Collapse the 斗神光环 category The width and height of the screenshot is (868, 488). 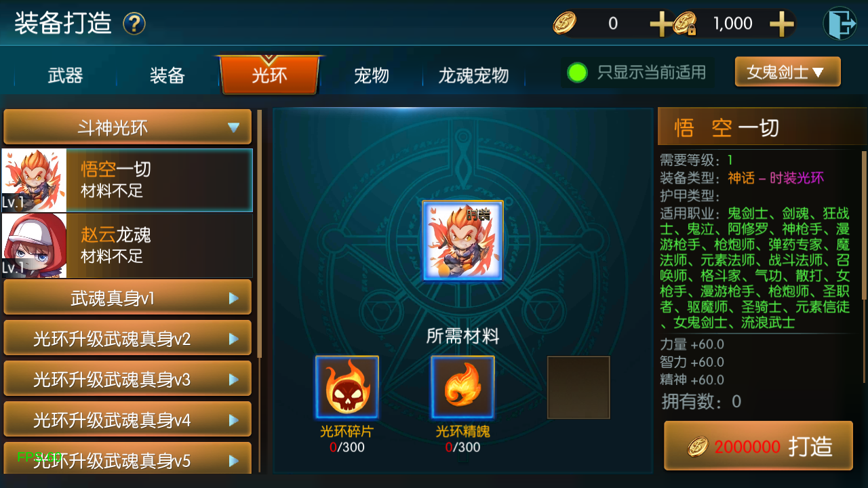pos(127,127)
